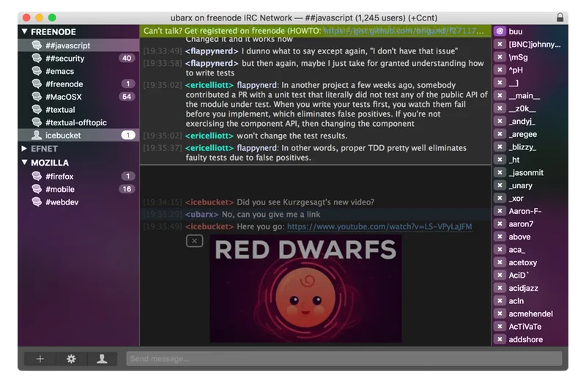Click the mode icon beside \mSg
Image resolution: width=586 pixels, height=392 pixels.
500,57
